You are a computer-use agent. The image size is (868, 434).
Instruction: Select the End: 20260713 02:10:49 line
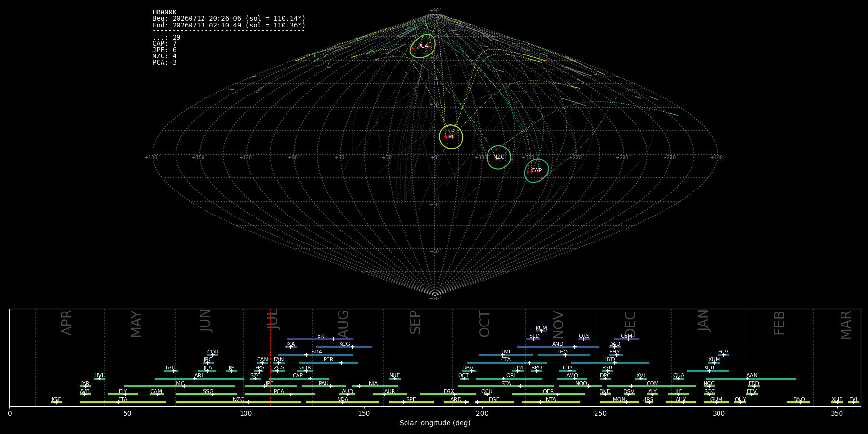click(x=229, y=25)
